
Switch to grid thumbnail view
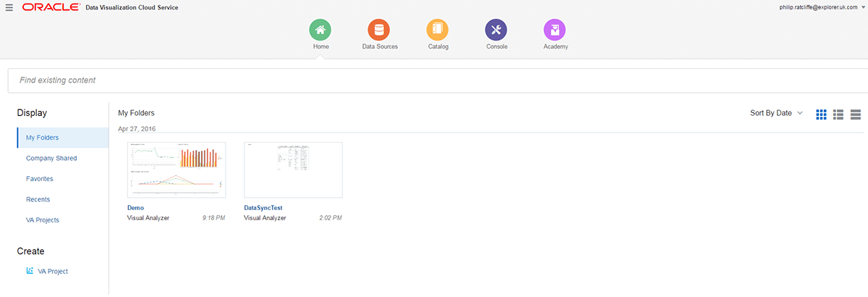pyautogui.click(x=821, y=114)
